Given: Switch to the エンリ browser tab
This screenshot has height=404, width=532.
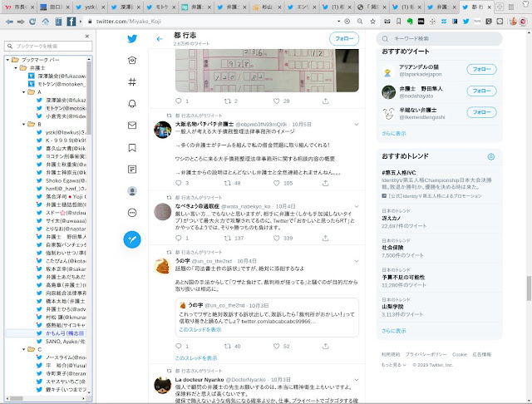Looking at the screenshot, I should 302,7.
